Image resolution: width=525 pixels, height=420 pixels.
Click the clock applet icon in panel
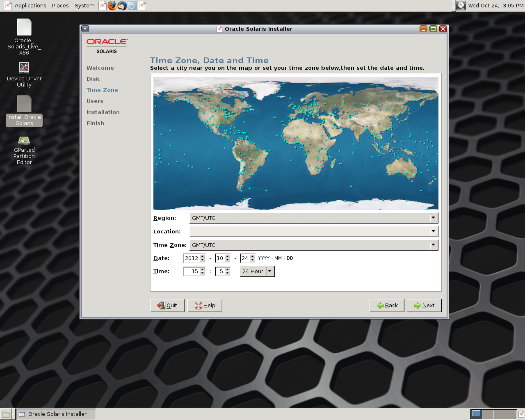click(461, 5)
